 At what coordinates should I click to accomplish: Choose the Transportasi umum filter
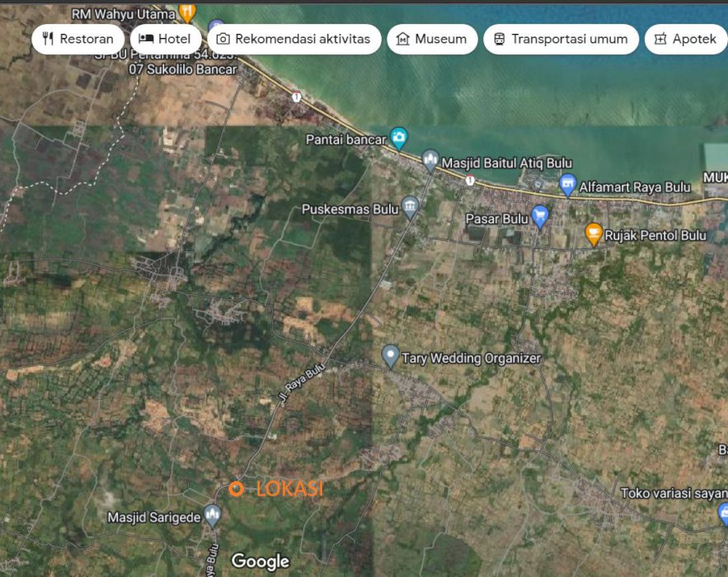click(561, 39)
